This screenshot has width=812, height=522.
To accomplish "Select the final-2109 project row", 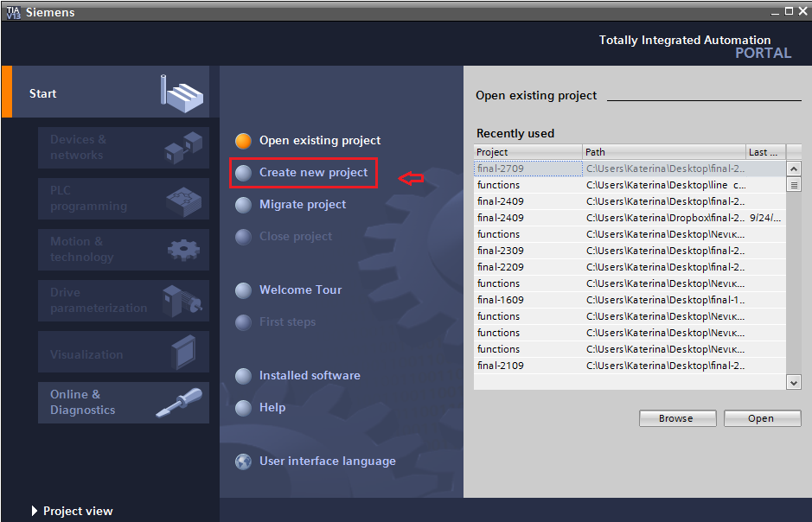I will [x=630, y=366].
